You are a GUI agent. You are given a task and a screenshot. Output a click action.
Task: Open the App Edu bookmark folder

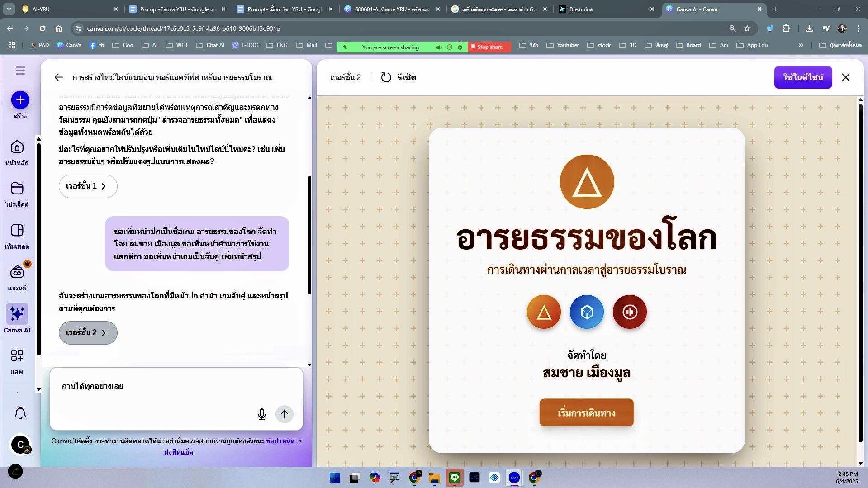pyautogui.click(x=752, y=45)
